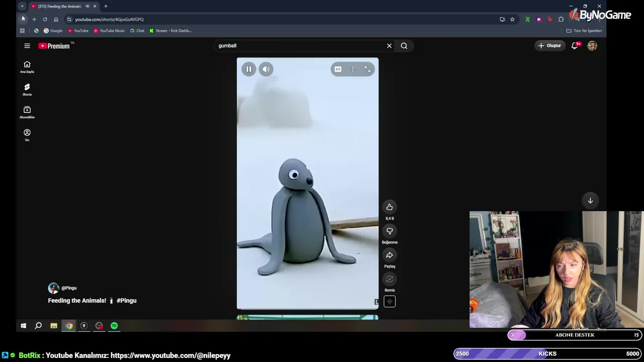Expand the Tüm Yer İşaretleri folder
644x362 pixels.
(584, 31)
